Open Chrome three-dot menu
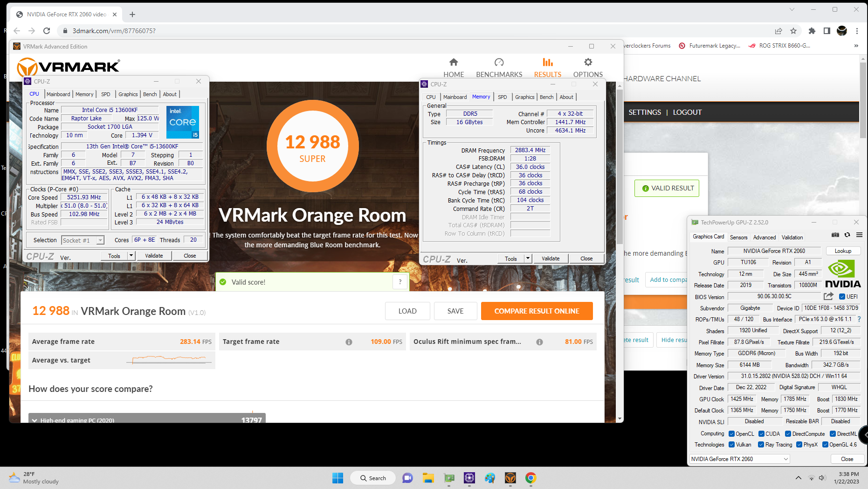The height and width of the screenshot is (489, 868). coord(857,31)
